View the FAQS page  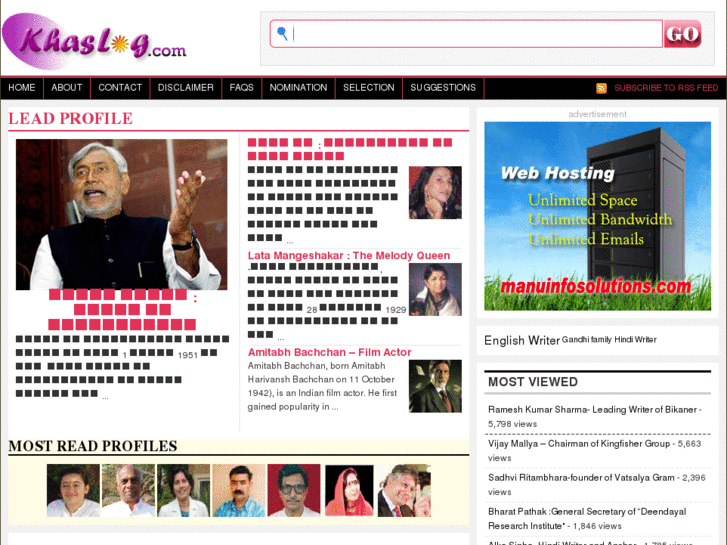click(242, 88)
